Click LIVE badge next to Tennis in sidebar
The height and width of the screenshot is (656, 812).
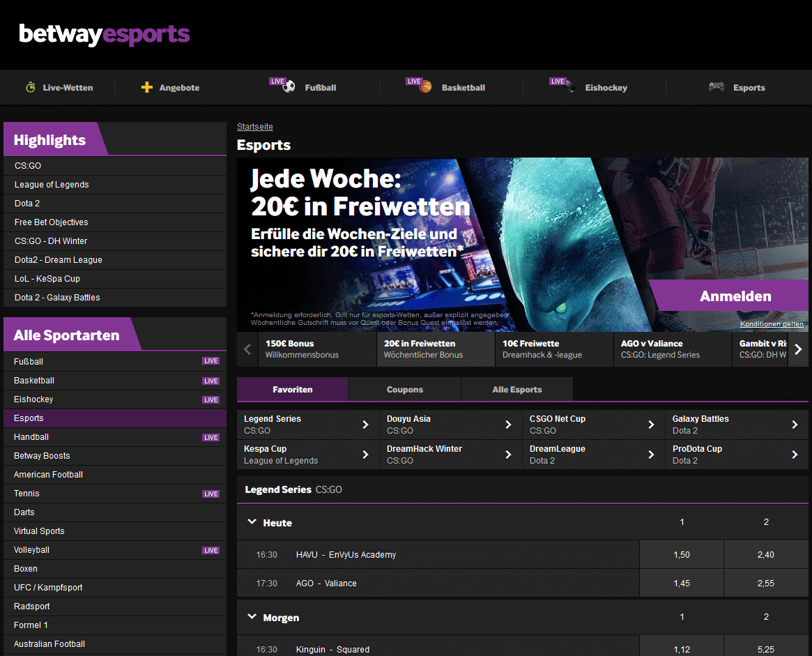click(210, 494)
